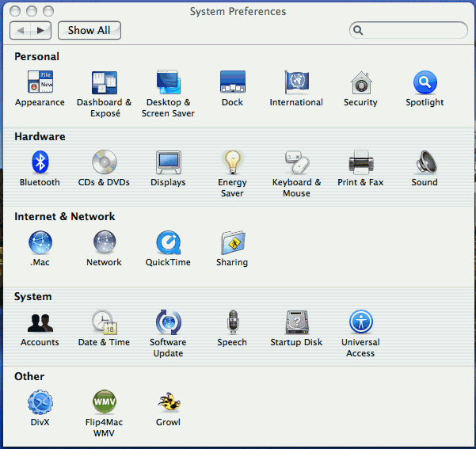Open Energy Saver light bulb icon

233,162
